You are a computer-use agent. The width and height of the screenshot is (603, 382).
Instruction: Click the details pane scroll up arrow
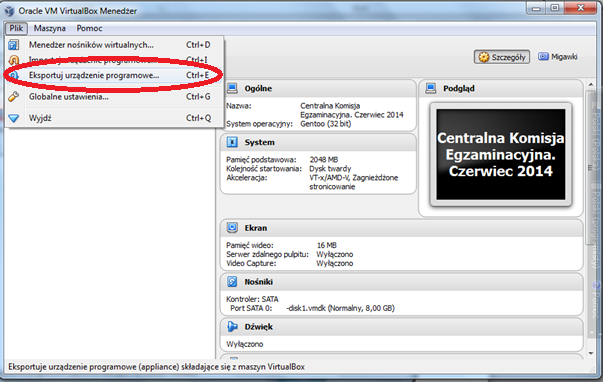[x=591, y=84]
